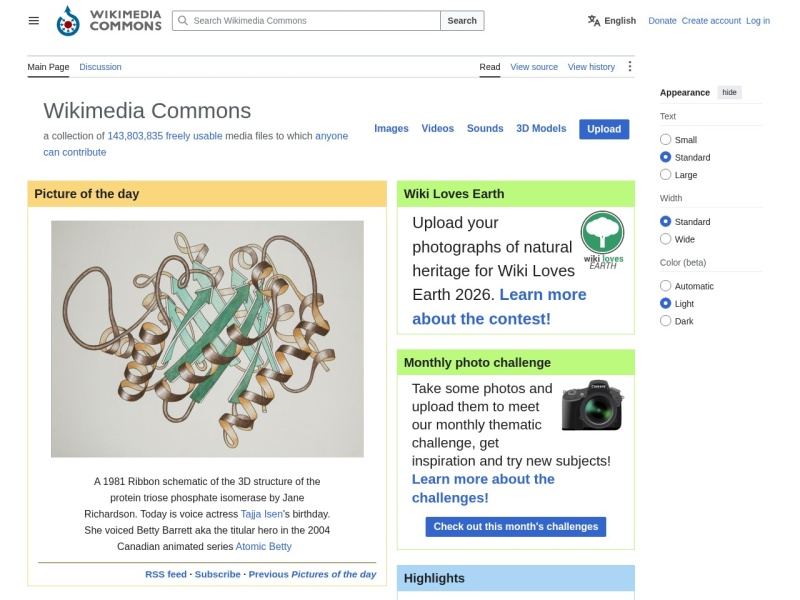Hide the Appearance panel
Viewport: 800px width, 600px height.
729,92
